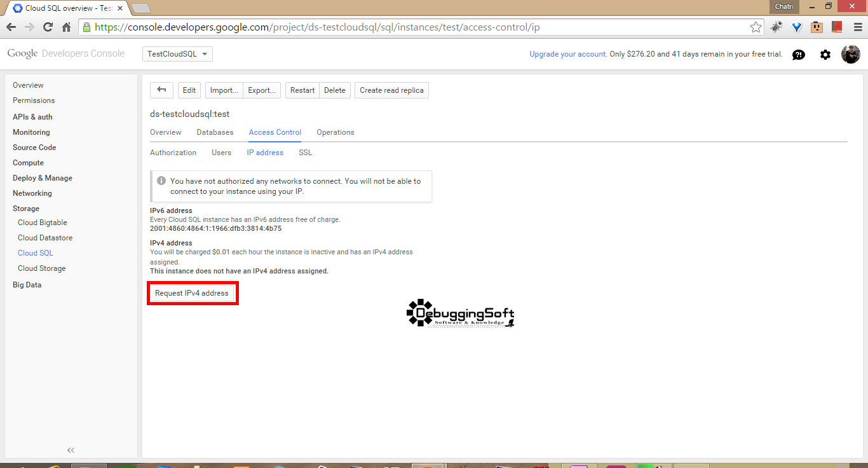Click the back arrow above ds-testcloudsql:test
This screenshot has height=468, width=868.
(x=161, y=90)
